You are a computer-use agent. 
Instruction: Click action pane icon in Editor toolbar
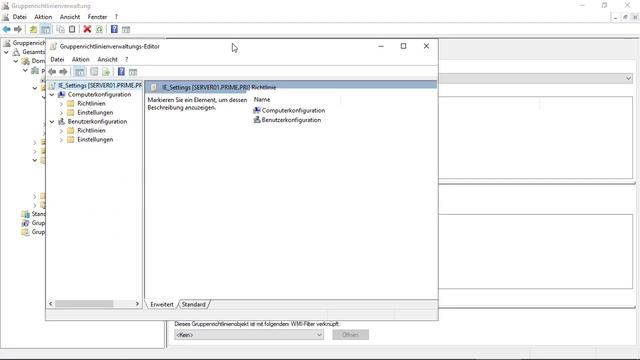[133, 72]
